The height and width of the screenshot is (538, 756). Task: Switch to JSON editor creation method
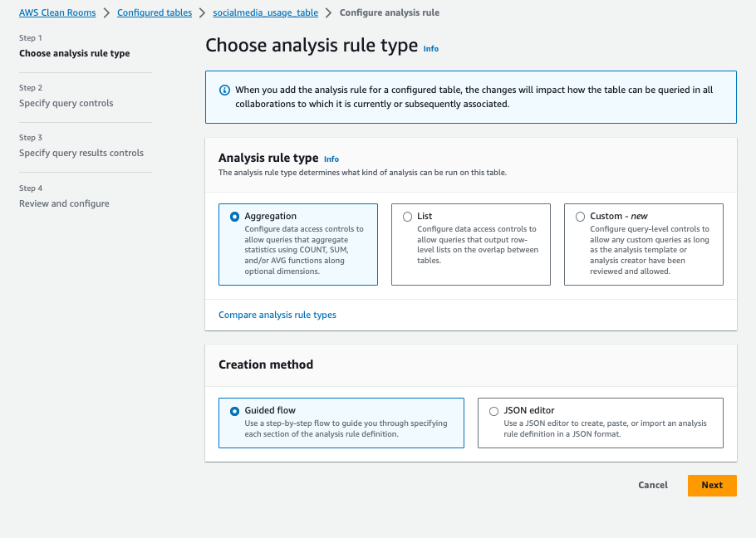[493, 411]
